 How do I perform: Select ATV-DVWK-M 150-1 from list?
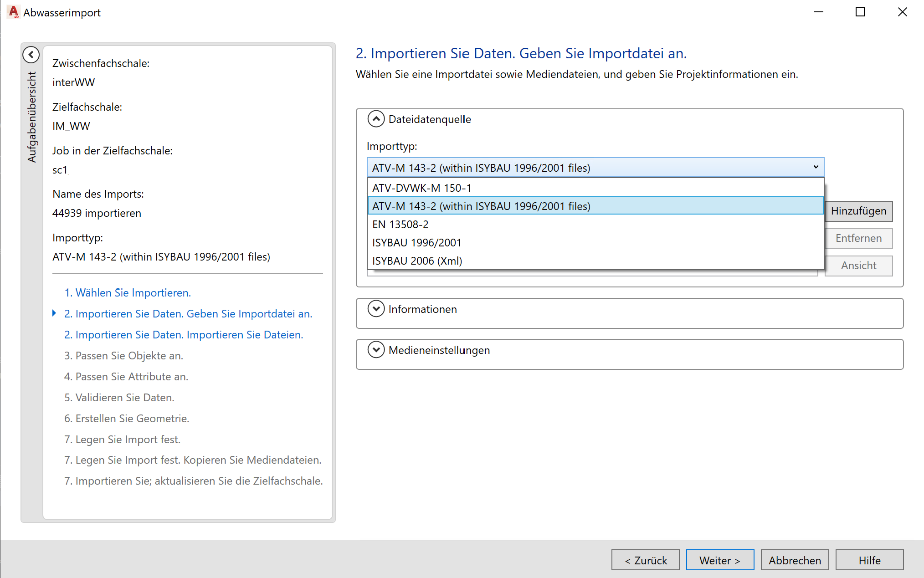[x=421, y=188]
